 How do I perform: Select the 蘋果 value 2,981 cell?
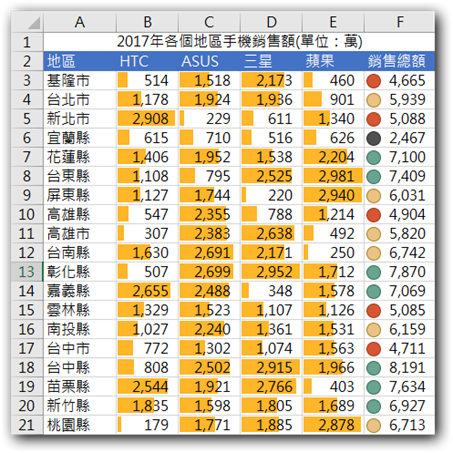(333, 176)
